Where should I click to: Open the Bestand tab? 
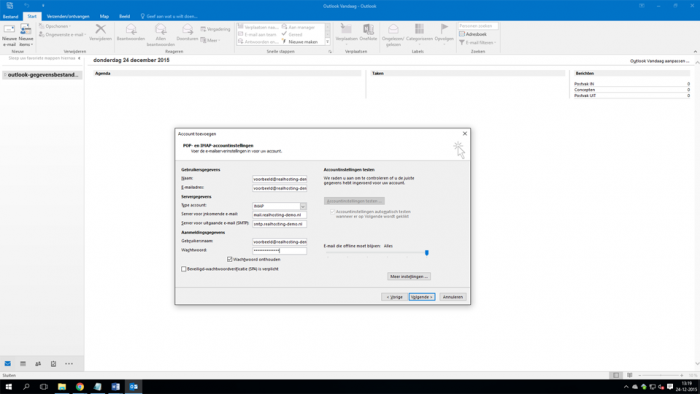[x=10, y=17]
